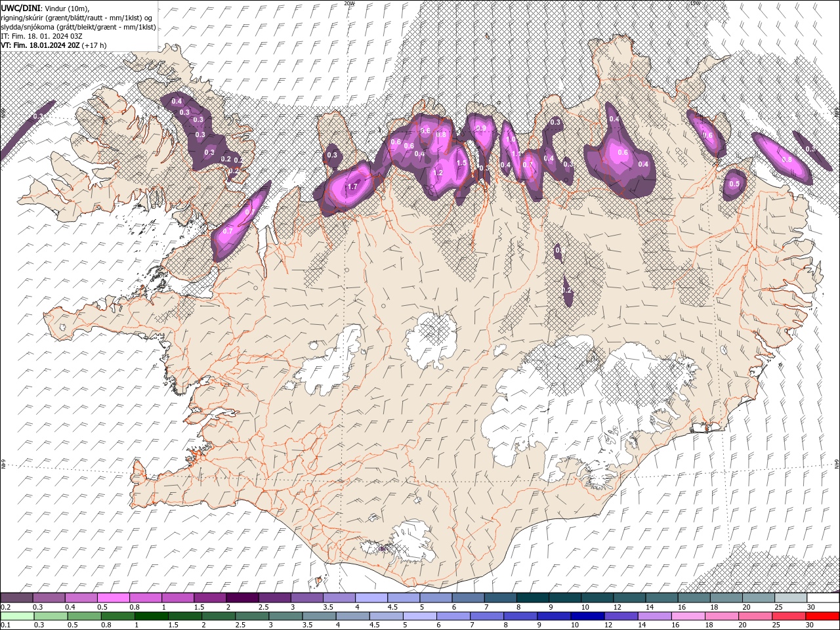Click the 30 label on upper snow scale
Image resolution: width=840 pixels, height=630 pixels.
[x=810, y=607]
